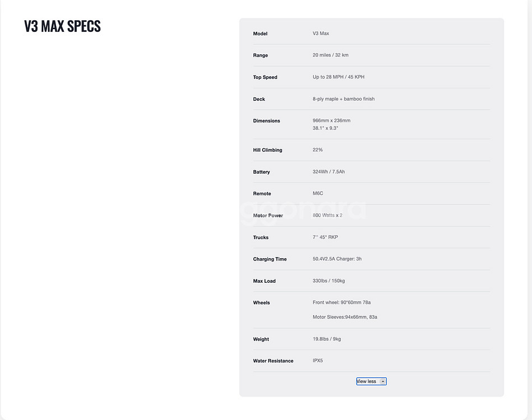
Task: Click the 8-ply maple + bamboo finish text
Action: coord(344,99)
